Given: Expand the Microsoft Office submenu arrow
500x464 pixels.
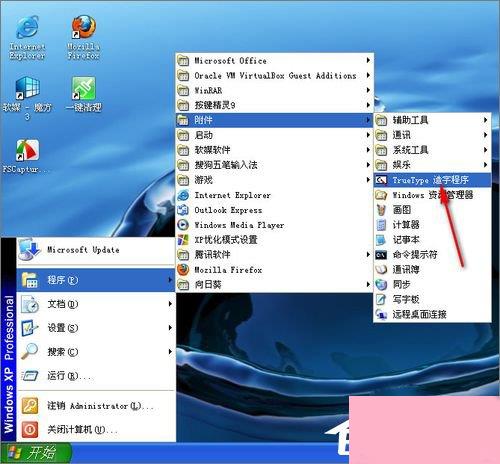Looking at the screenshot, I should [x=368, y=60].
